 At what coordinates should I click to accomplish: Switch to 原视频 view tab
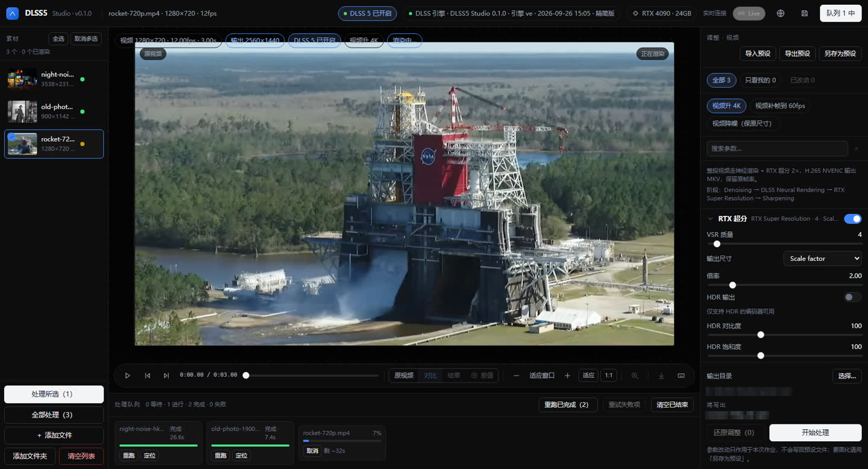(404, 376)
